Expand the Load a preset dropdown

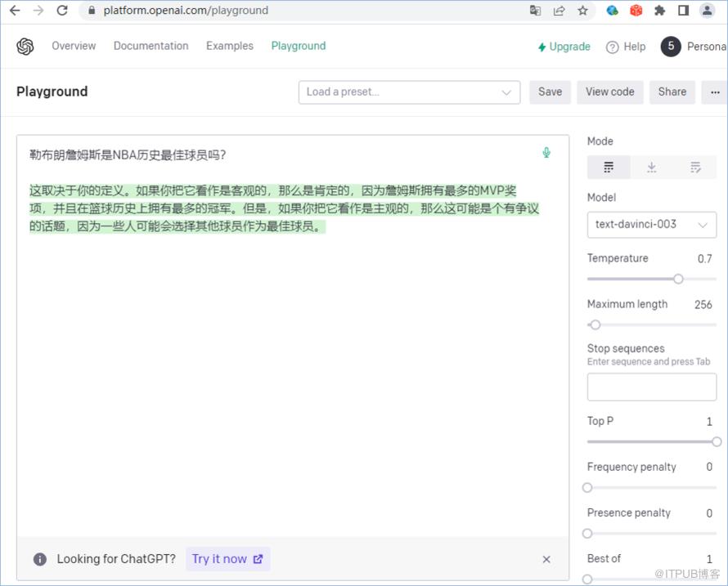(x=410, y=92)
